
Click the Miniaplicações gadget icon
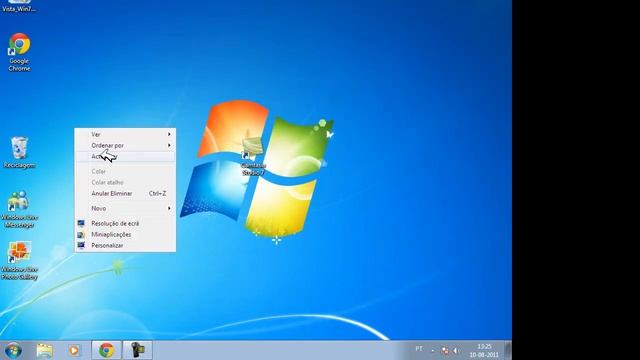point(81,234)
